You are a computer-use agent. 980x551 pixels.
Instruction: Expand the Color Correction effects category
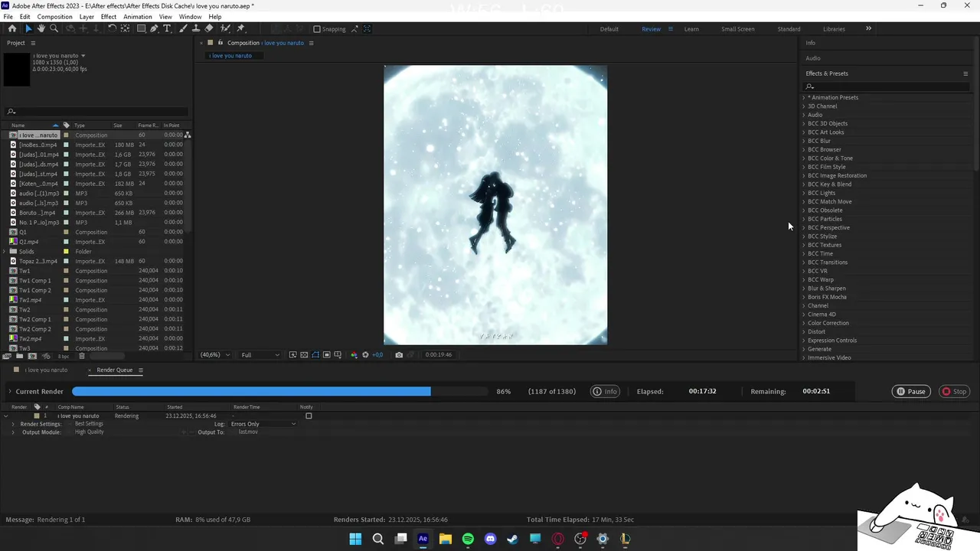click(x=804, y=323)
